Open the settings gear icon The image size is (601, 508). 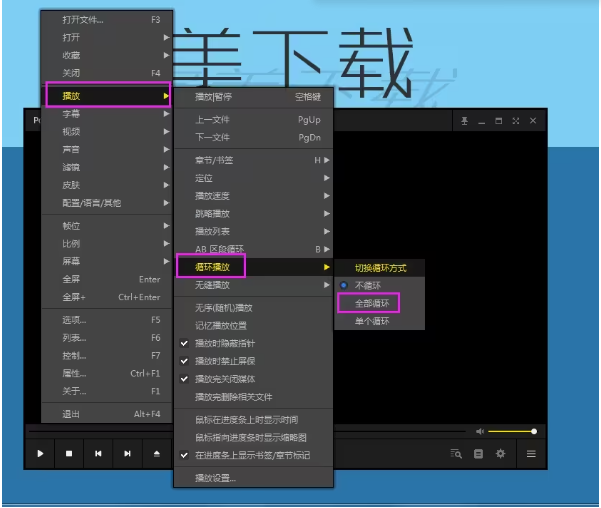click(501, 454)
